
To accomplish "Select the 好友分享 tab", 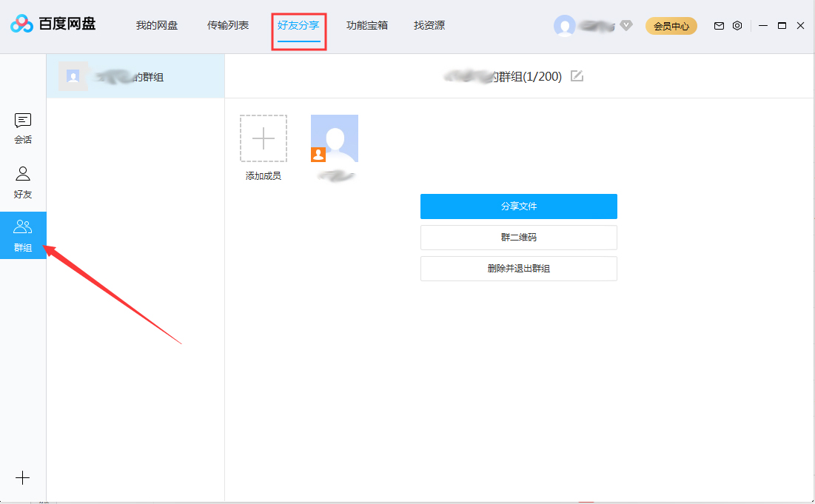I will pos(298,24).
